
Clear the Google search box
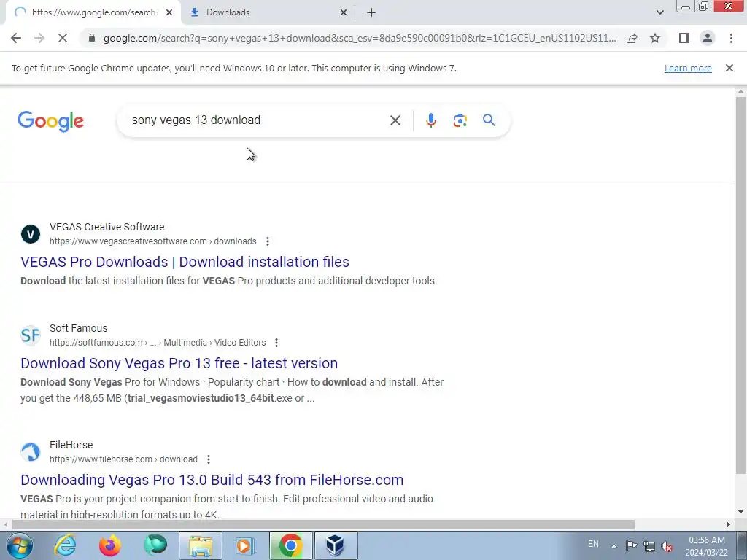(395, 120)
